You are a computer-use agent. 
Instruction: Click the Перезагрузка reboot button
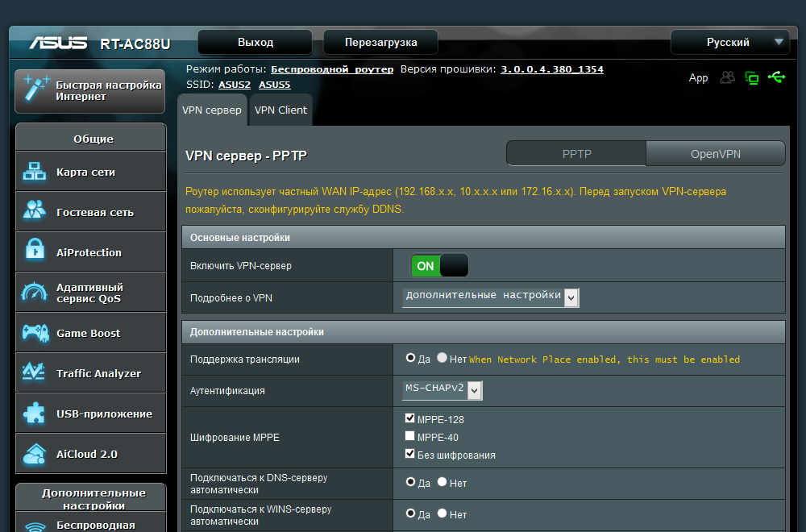tap(380, 42)
